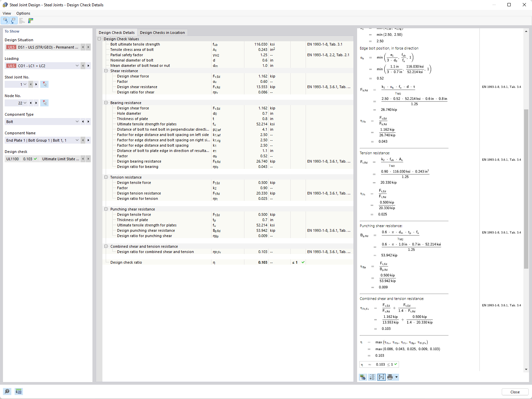Go to next Steel Joint No. arrow
This screenshot has width=532, height=399.
(36, 84)
